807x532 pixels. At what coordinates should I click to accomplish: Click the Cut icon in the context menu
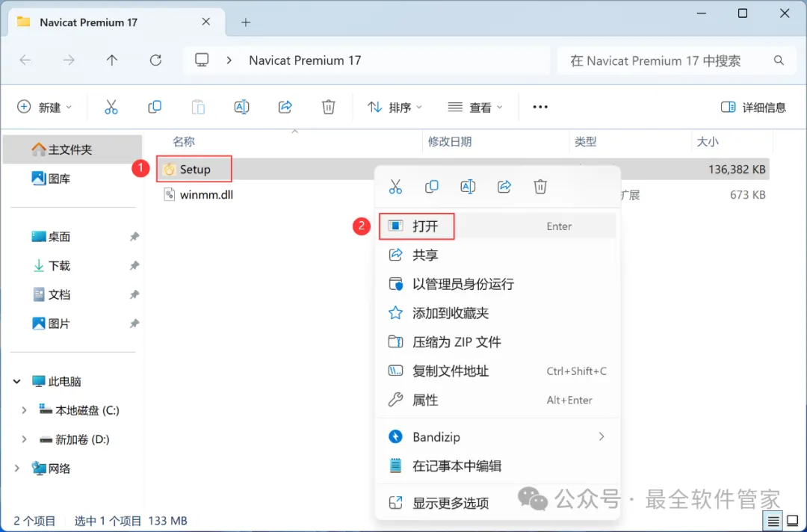[395, 186]
